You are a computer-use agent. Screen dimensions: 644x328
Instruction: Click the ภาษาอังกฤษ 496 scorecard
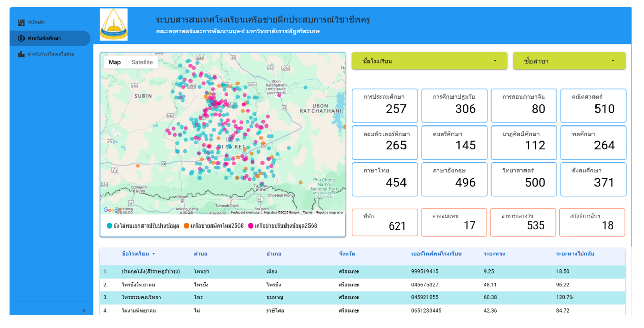pyautogui.click(x=454, y=179)
